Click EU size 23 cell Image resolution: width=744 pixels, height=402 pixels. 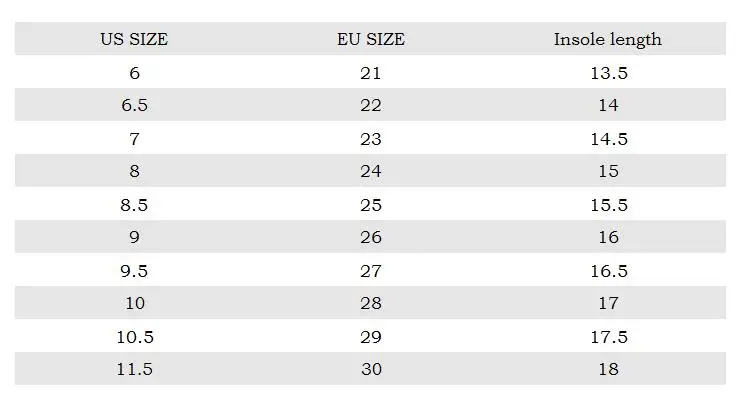370,139
